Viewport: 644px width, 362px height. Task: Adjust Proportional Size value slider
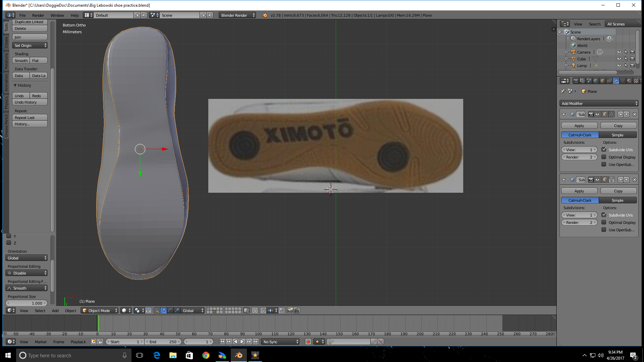[26, 303]
